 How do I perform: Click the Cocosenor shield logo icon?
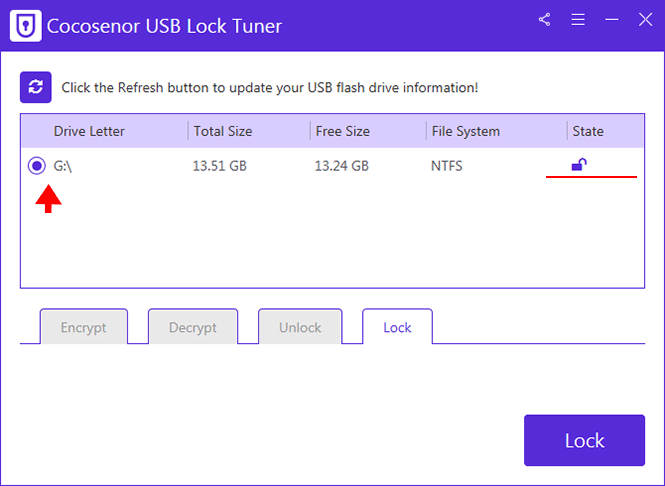pyautogui.click(x=26, y=26)
